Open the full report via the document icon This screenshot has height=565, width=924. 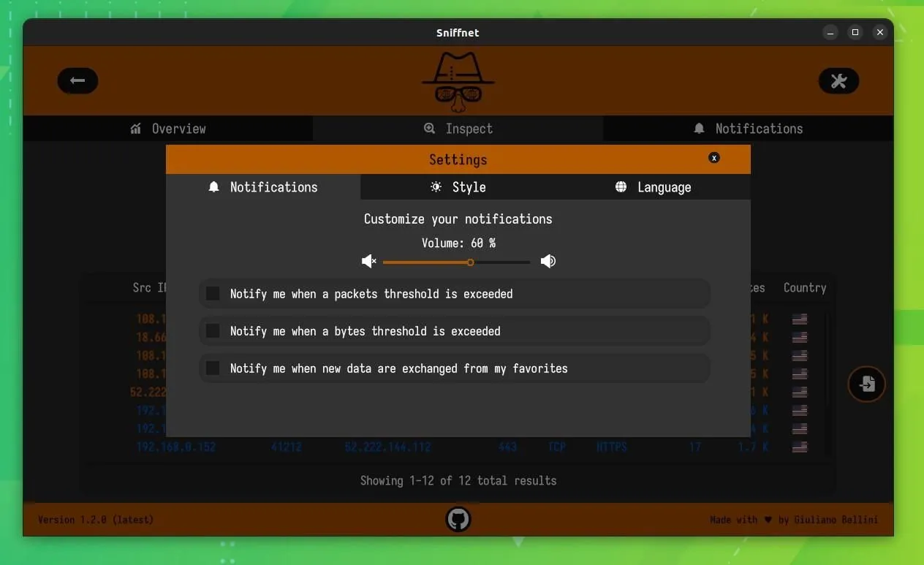866,384
